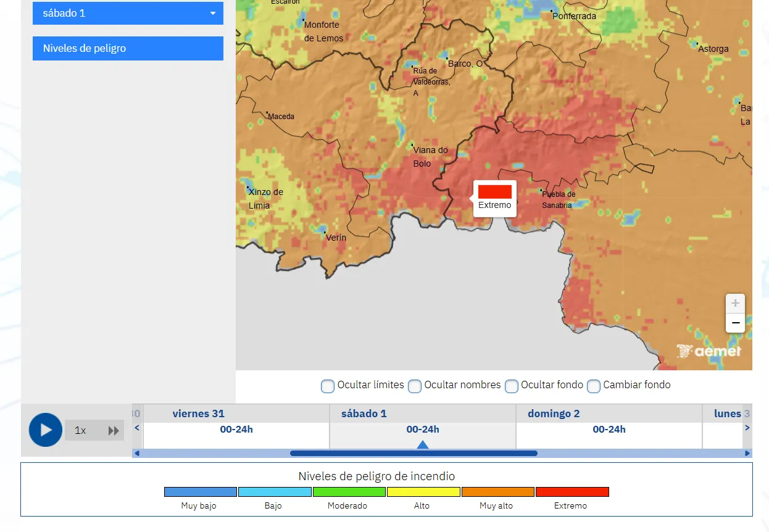Tick the Ocultar nombres checkbox

[x=415, y=386]
